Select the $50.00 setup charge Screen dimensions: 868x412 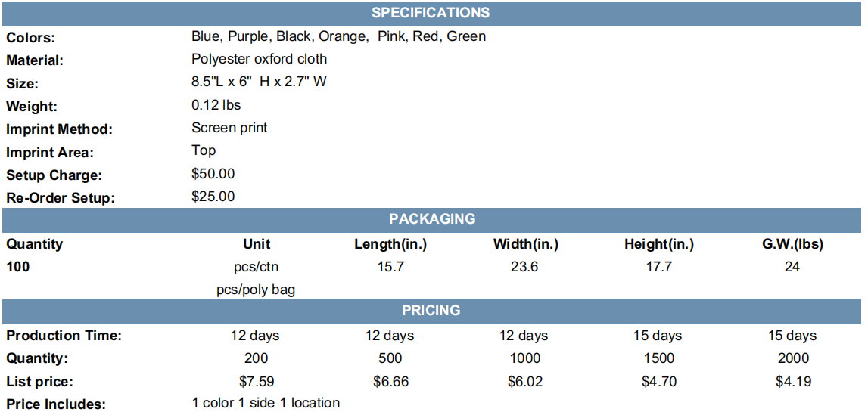213,174
